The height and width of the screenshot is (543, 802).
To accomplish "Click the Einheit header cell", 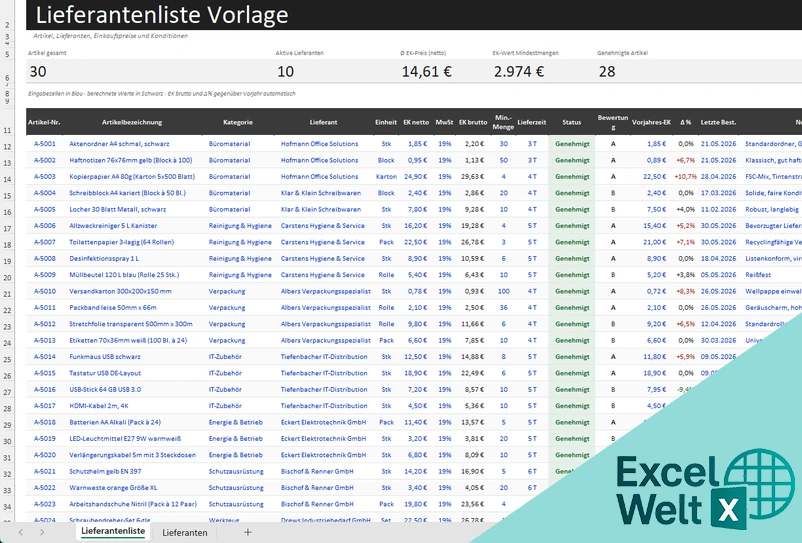I will point(386,122).
